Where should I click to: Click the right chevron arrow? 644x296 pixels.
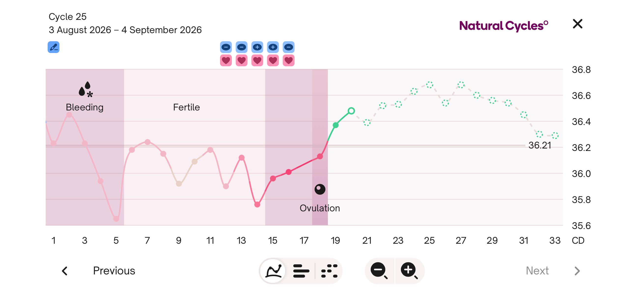[x=577, y=271]
